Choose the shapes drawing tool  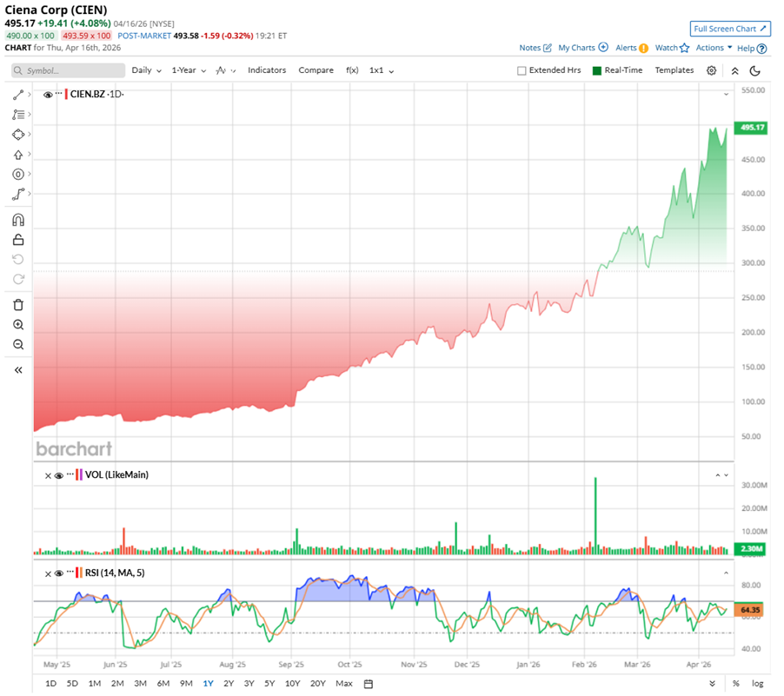(18, 135)
